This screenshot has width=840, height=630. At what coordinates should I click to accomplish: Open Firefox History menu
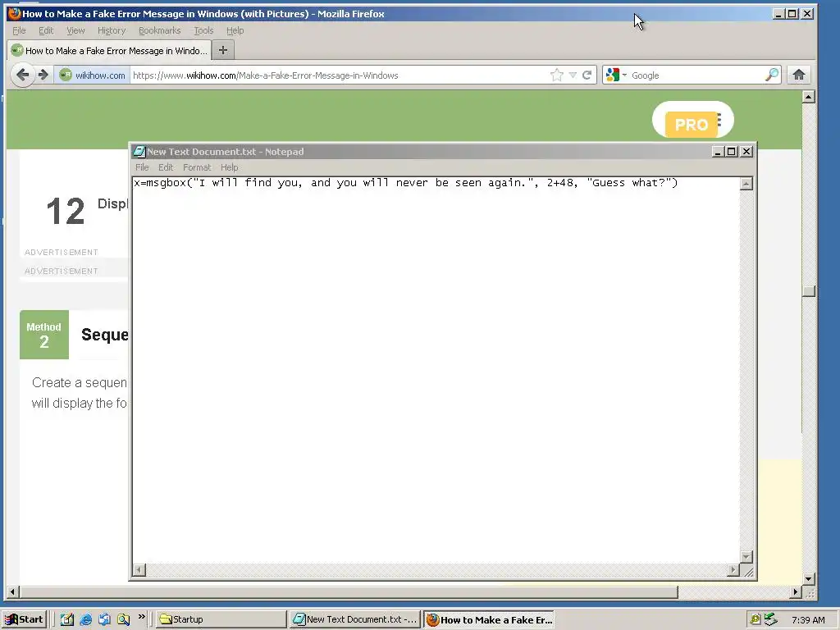[112, 30]
